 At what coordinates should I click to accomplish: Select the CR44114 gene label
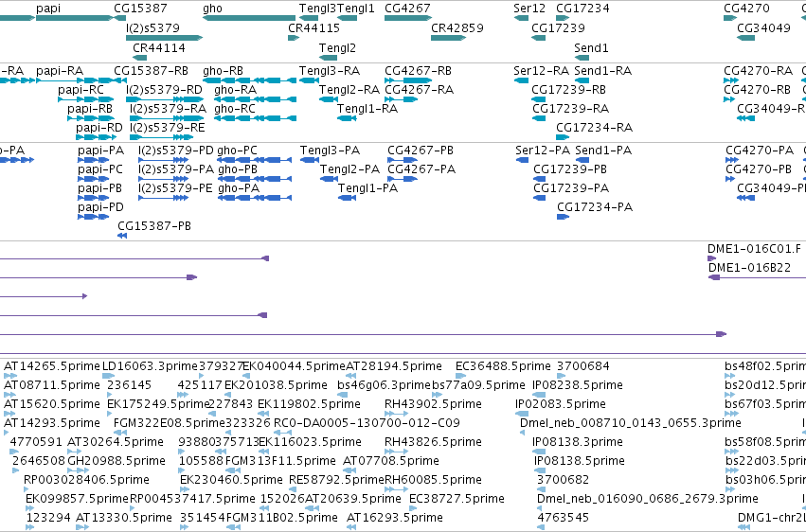pyautogui.click(x=159, y=47)
